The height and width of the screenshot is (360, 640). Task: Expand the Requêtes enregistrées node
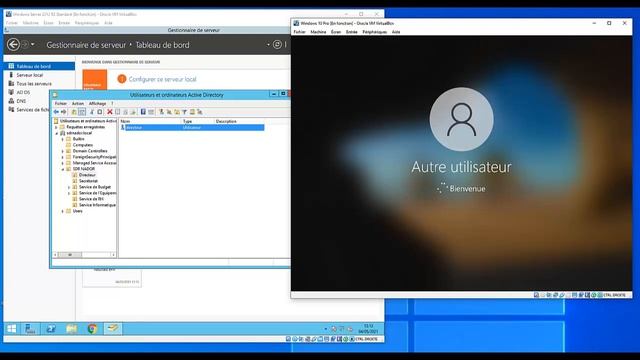pos(56,127)
